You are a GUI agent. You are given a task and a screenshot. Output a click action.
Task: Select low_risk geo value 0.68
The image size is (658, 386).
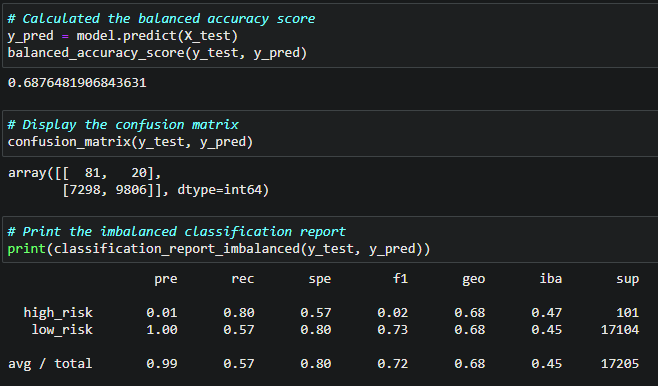[x=470, y=330]
